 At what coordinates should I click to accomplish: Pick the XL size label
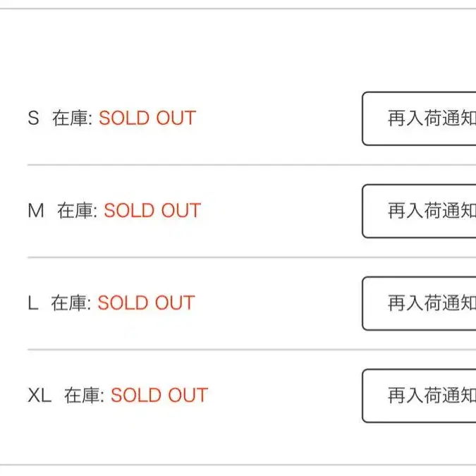pyautogui.click(x=39, y=396)
